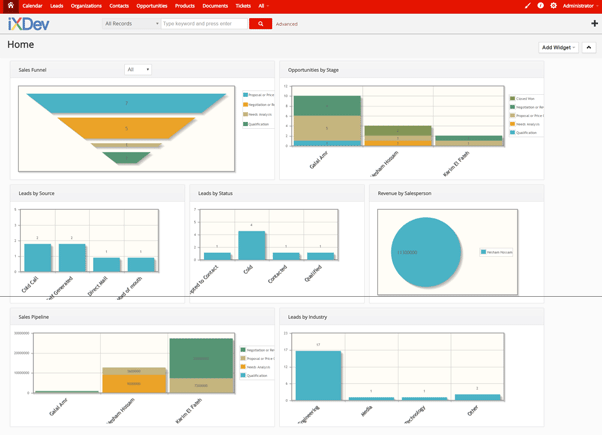Click the Contacted label in Leads by Status
The width and height of the screenshot is (602, 435).
point(277,274)
